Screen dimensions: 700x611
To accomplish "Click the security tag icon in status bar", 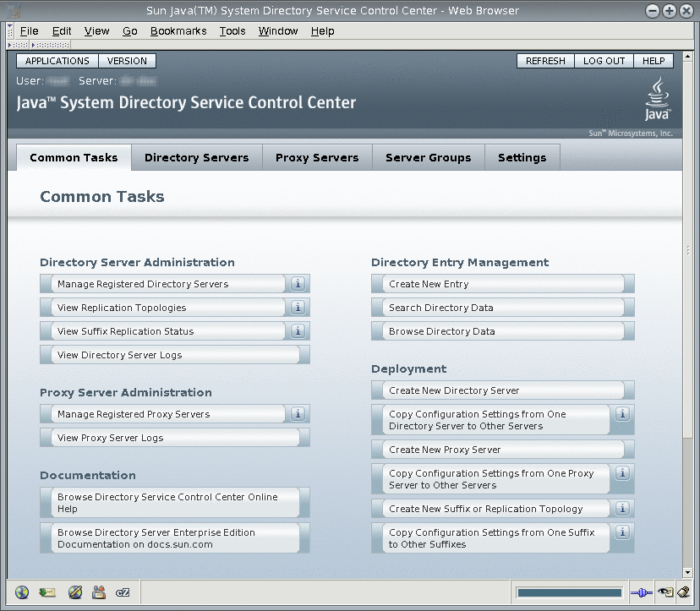I will point(683,592).
